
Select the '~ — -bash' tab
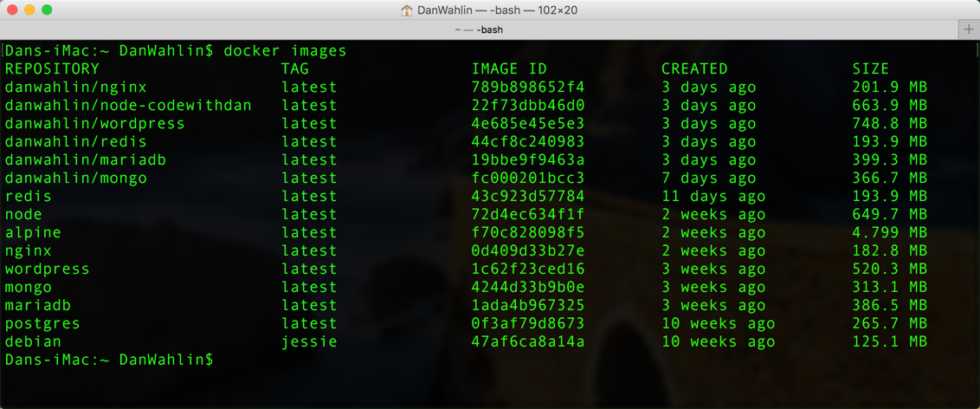(479, 29)
